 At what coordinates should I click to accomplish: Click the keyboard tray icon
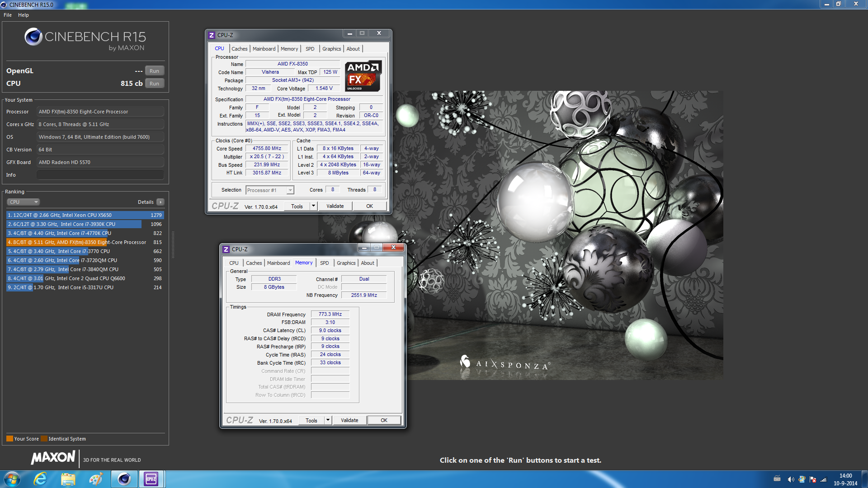pos(777,479)
